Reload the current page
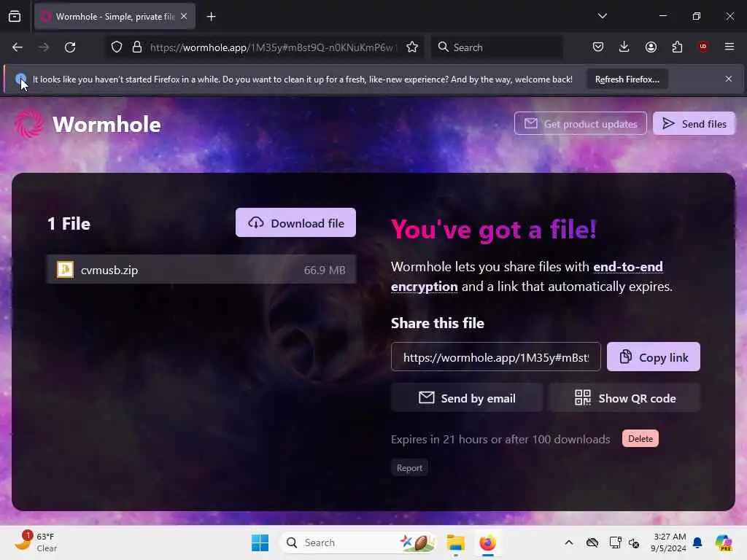Viewport: 747px width, 560px height. 70,47
